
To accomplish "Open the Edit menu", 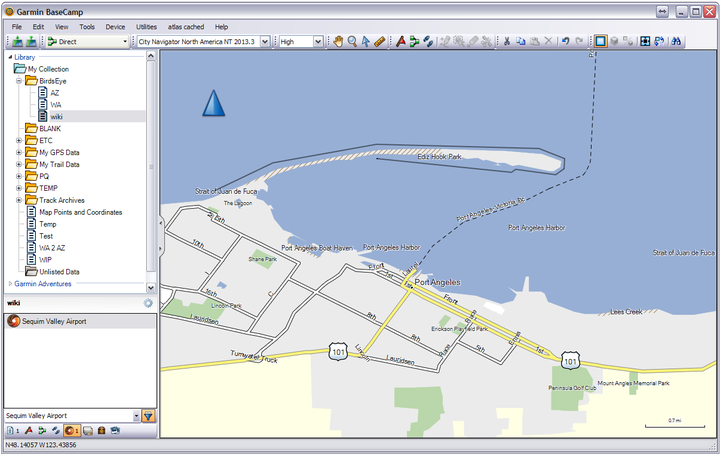I will [38, 27].
